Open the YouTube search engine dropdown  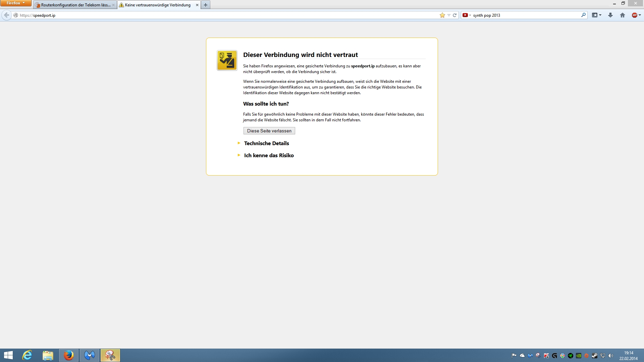pos(467,15)
